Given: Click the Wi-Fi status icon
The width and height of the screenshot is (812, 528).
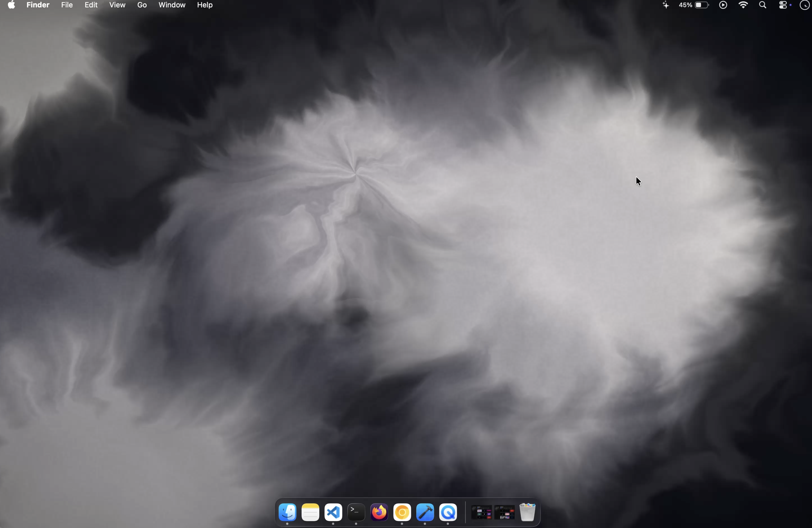Looking at the screenshot, I should tap(743, 5).
